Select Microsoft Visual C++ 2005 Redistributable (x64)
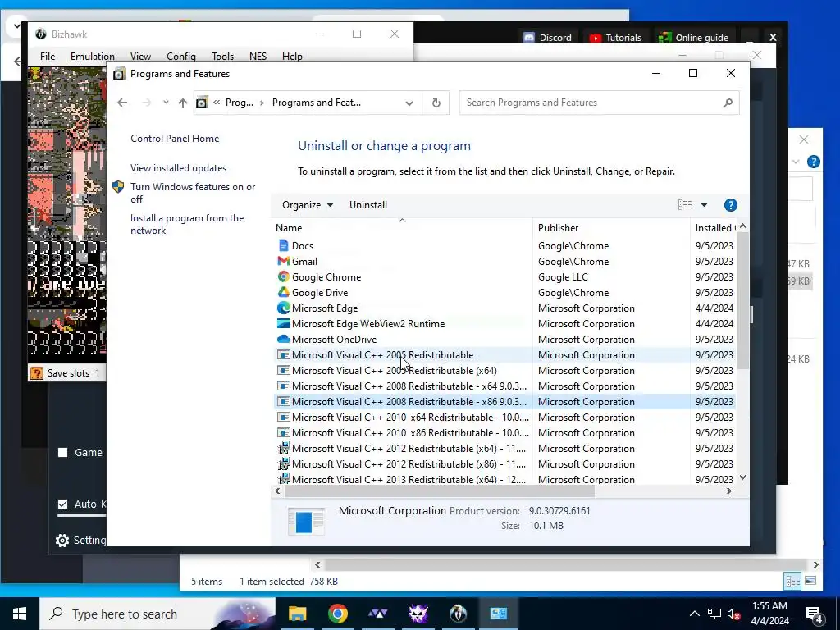 pos(504,371)
